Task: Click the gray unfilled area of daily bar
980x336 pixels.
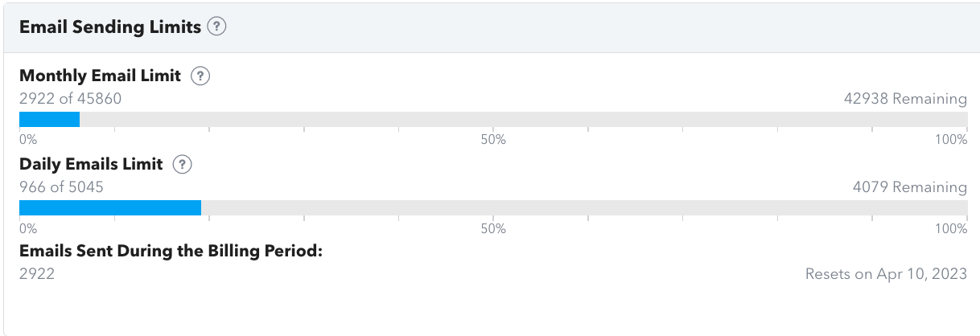Action: (x=584, y=207)
